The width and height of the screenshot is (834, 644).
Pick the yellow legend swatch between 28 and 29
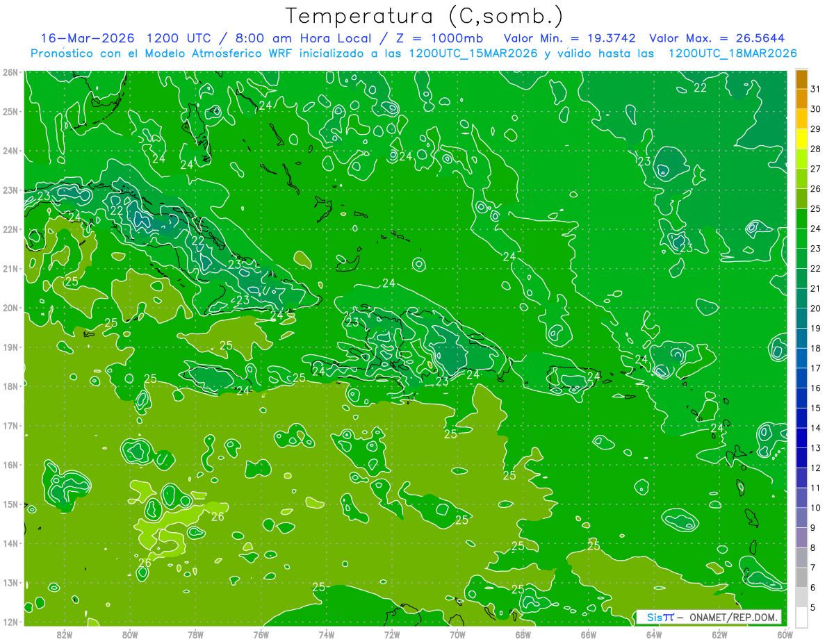(x=801, y=139)
